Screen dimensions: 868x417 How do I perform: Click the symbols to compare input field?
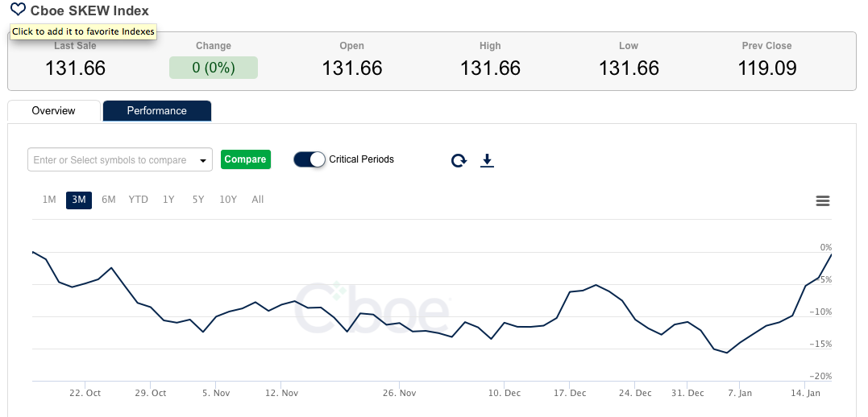[110, 160]
